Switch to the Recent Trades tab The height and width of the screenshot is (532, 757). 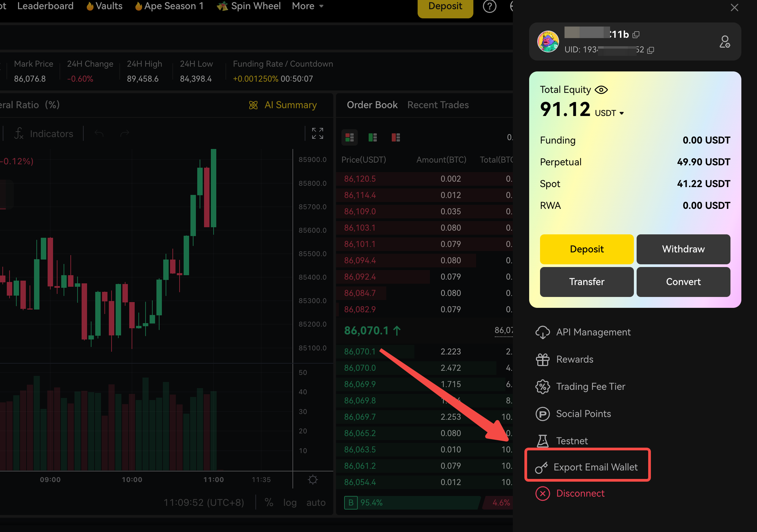coord(438,105)
